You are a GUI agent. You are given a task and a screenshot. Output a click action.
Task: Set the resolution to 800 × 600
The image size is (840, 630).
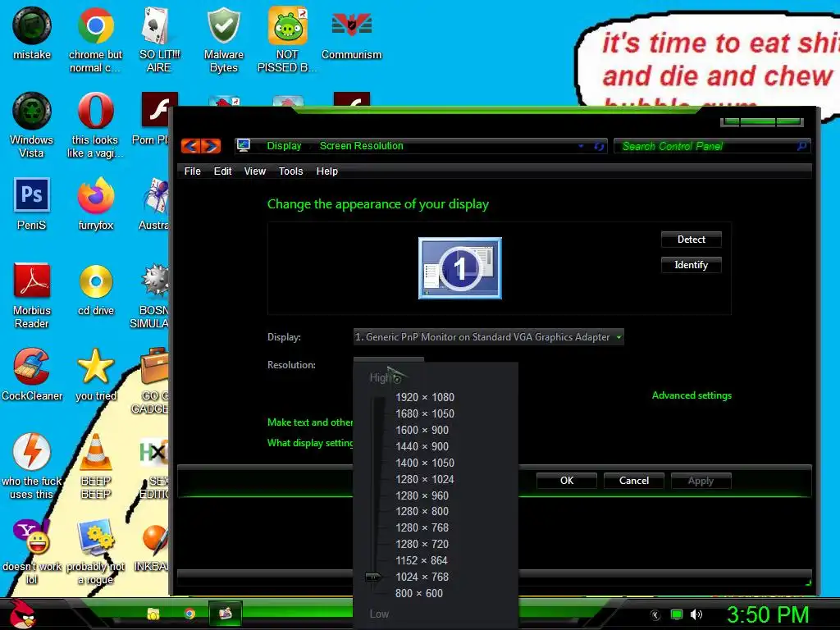[419, 593]
